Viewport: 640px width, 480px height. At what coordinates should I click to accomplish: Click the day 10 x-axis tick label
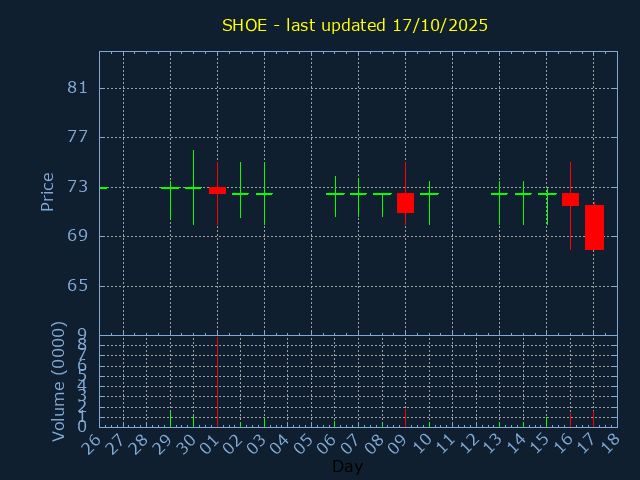tap(422, 444)
